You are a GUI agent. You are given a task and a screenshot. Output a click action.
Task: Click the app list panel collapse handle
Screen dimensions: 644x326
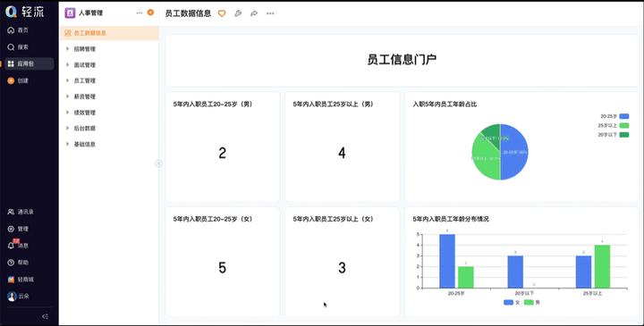coord(159,163)
